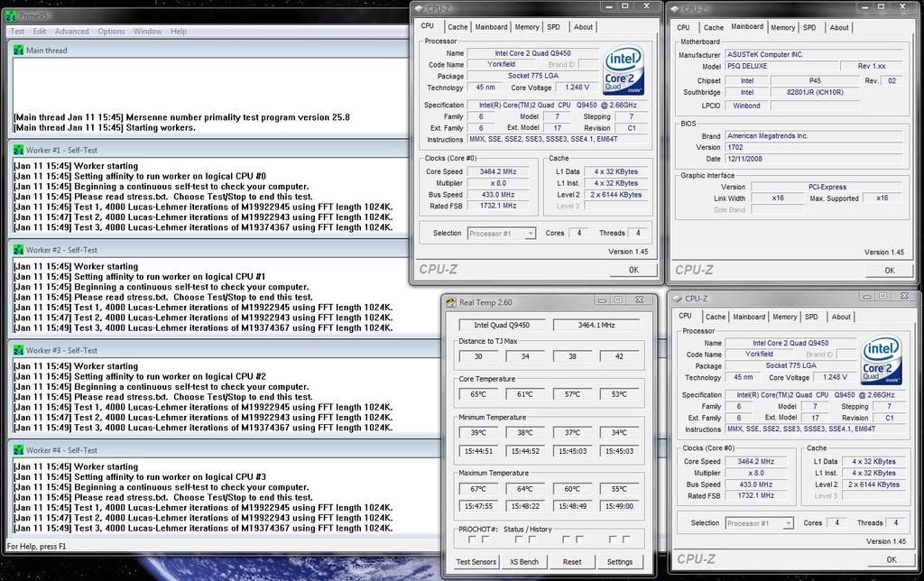Click the Prime95 application icon in its title bar
Viewport: 924px width, 581px height.
(11, 16)
